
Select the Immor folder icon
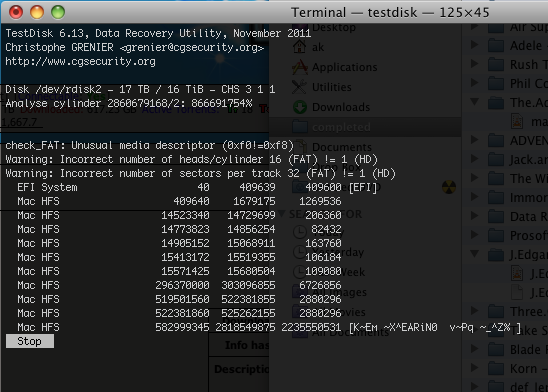tap(496, 197)
